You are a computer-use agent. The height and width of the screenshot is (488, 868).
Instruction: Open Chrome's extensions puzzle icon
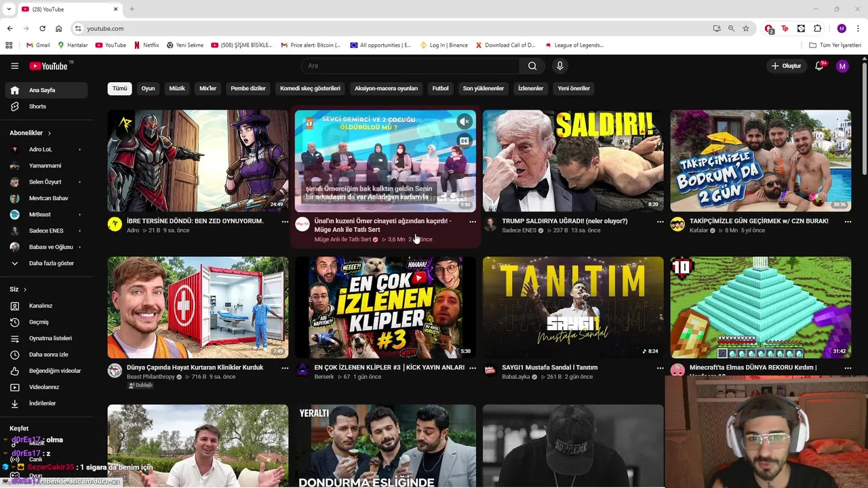817,28
